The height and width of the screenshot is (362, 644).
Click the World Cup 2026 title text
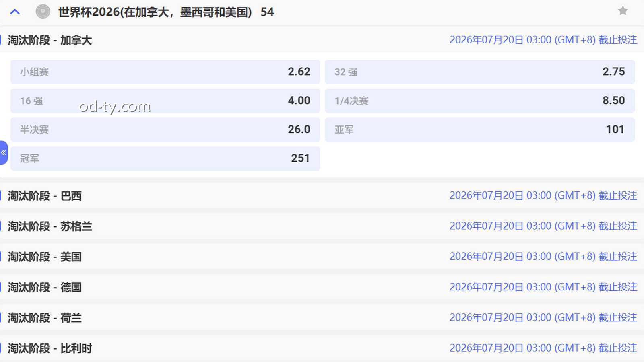coord(155,12)
